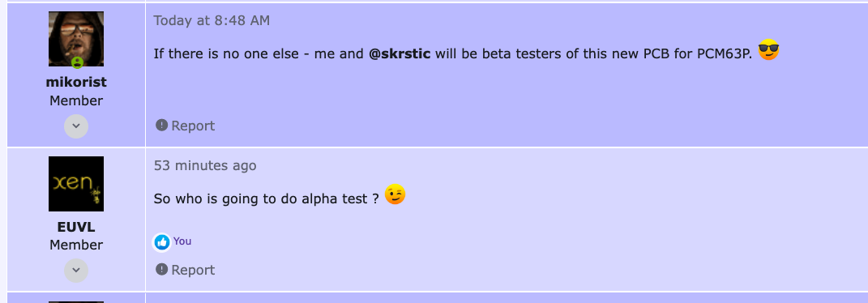Image resolution: width=868 pixels, height=303 pixels.
Task: Open mikorist's profile picture
Action: tap(76, 39)
